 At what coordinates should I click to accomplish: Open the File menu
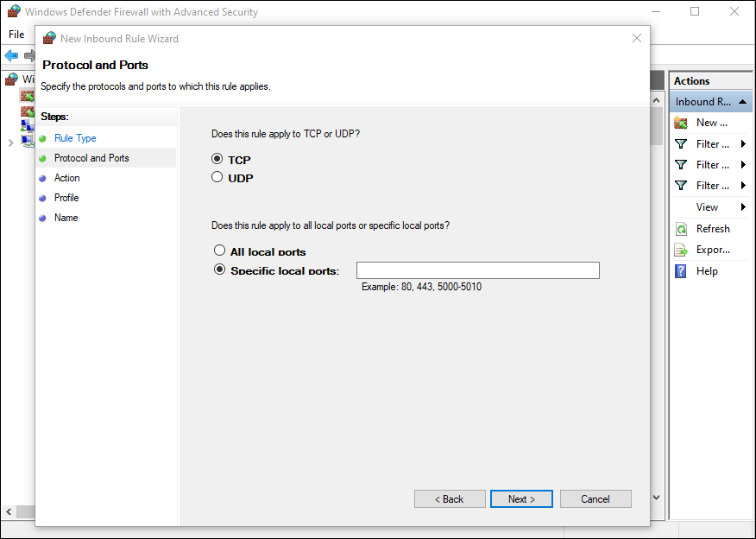click(x=16, y=35)
